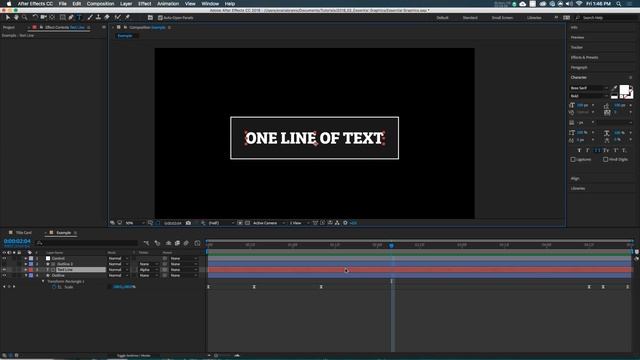This screenshot has width=640, height=360.
Task: Toggle visibility of the Text Line layer
Action: click(4, 270)
